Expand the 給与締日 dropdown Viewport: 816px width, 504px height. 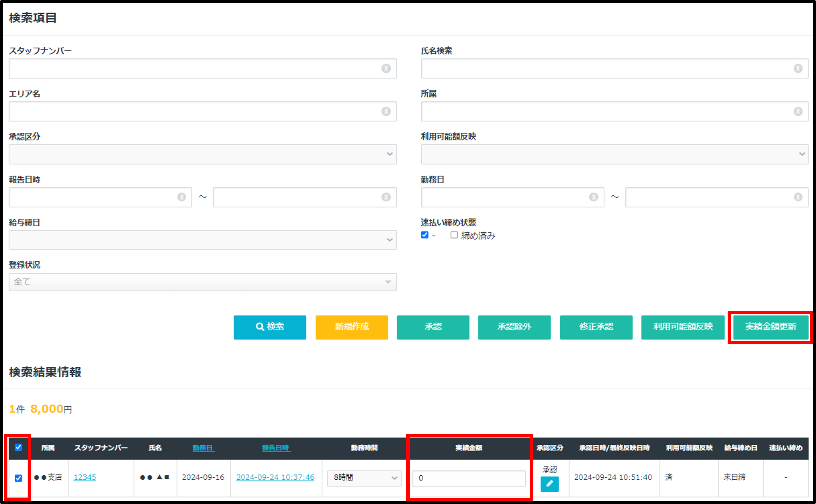pyautogui.click(x=202, y=240)
